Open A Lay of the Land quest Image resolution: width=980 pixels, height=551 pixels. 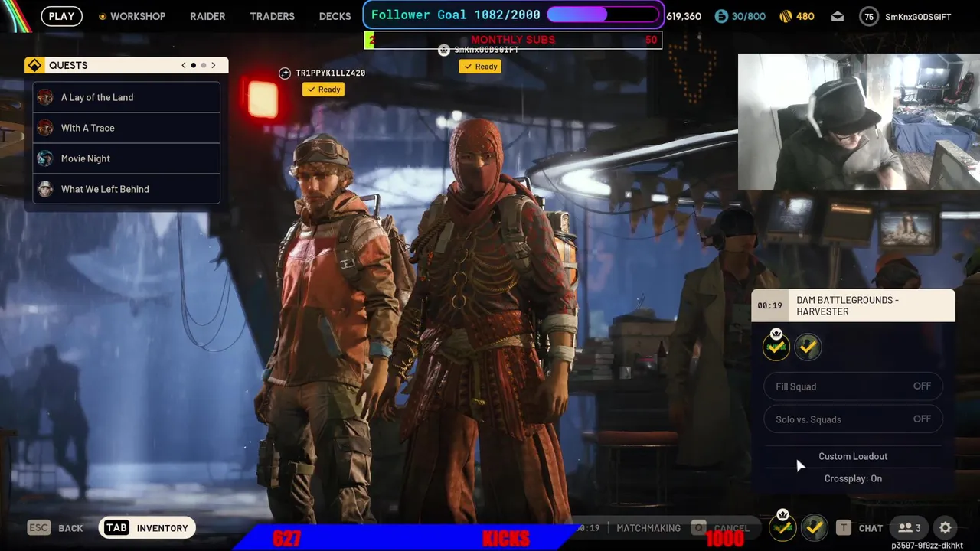coord(126,97)
